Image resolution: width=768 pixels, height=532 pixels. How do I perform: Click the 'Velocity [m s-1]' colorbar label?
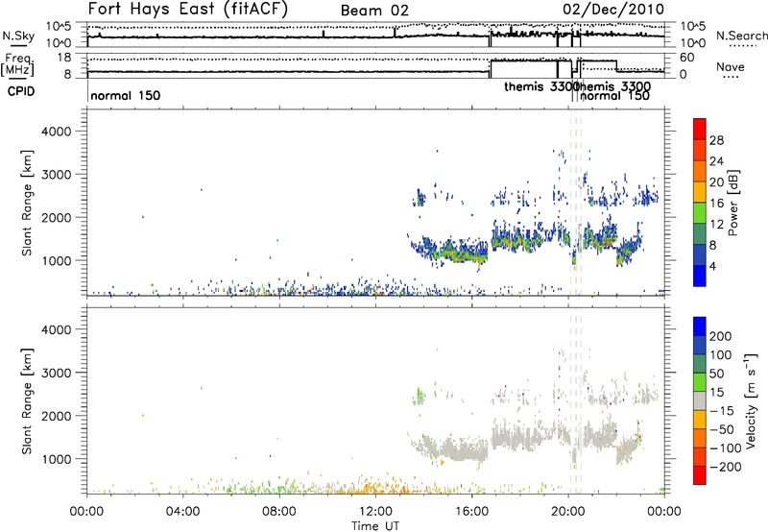pyautogui.click(x=751, y=400)
